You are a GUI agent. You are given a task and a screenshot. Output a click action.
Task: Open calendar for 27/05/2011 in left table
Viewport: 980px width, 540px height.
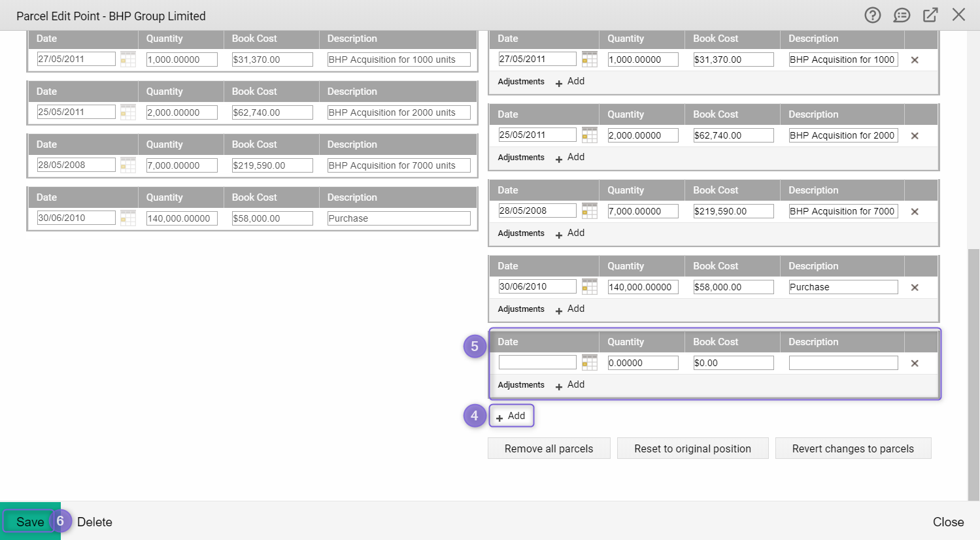coord(128,59)
